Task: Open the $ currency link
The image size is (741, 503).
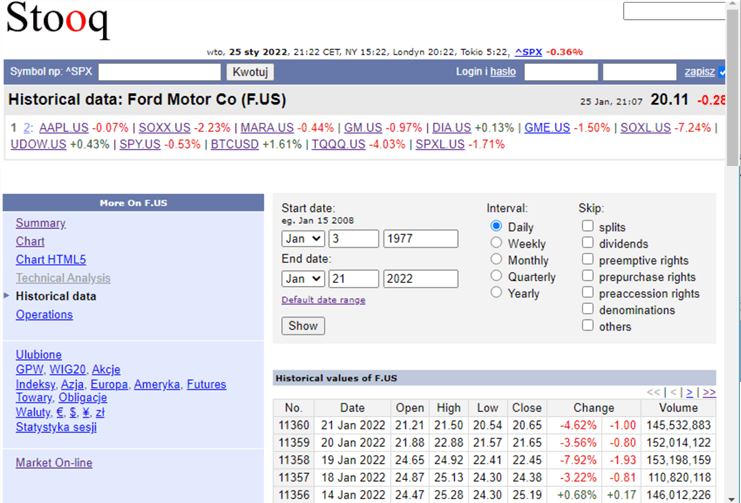Action: click(x=73, y=412)
